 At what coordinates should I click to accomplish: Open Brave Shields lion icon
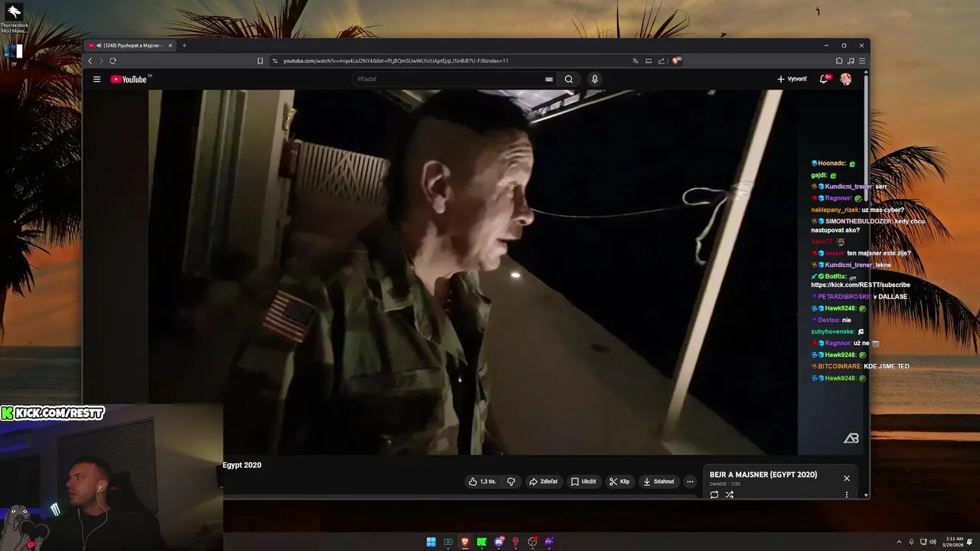[x=677, y=60]
